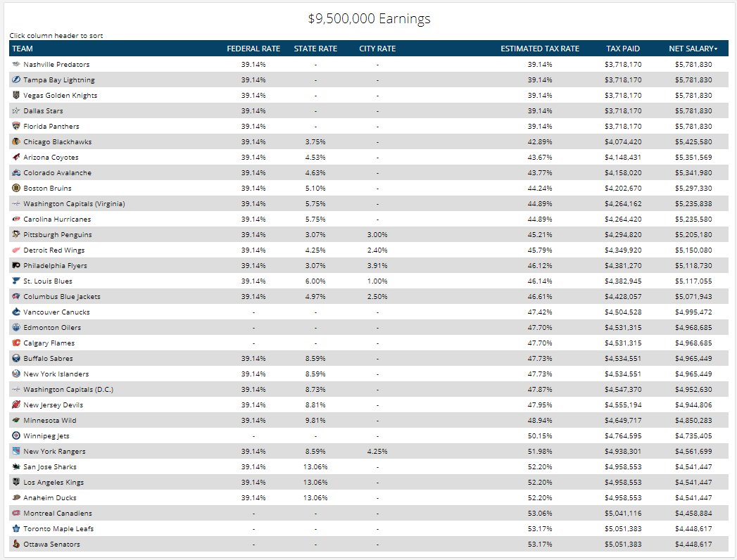
Task: Click Detroit Red Wings 2.40% city rate
Action: (377, 250)
